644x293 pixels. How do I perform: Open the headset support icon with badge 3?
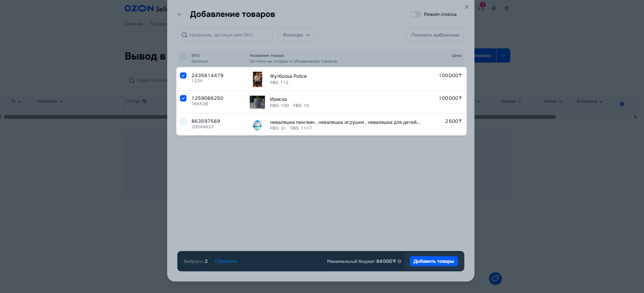[481, 8]
